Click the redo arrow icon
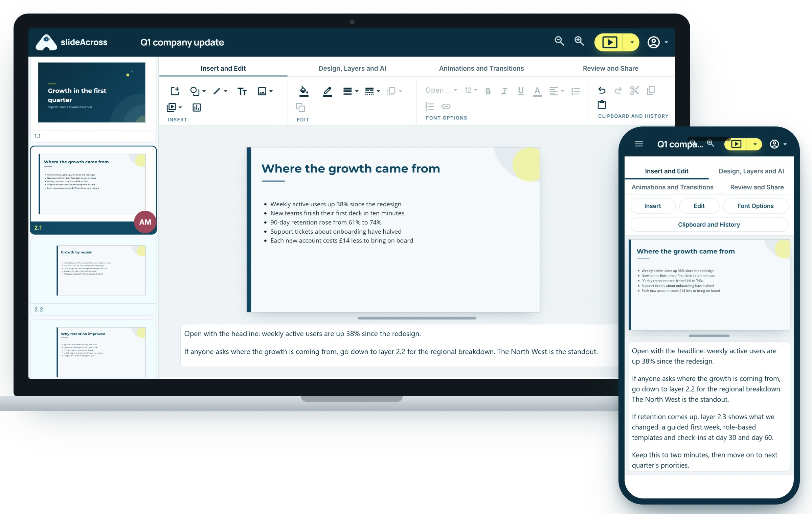This screenshot has height=514, width=812. pos(618,90)
